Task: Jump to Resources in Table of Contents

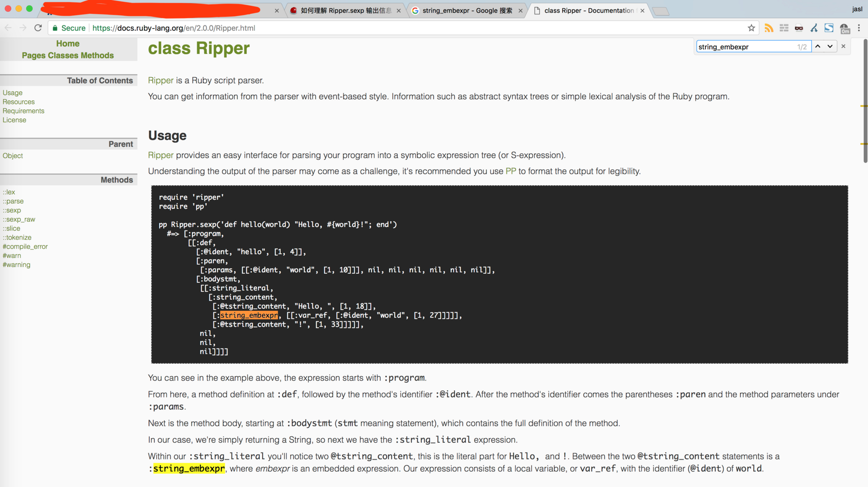Action: [19, 102]
